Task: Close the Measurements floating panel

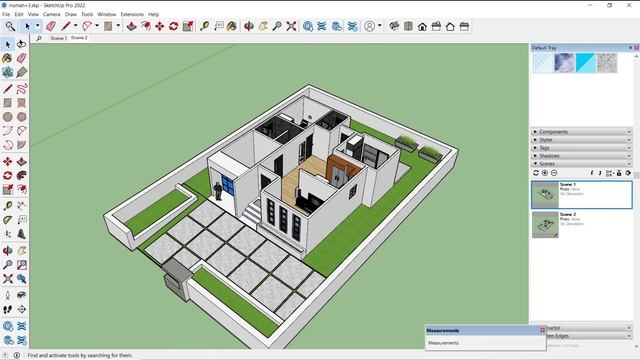Action: coord(542,330)
